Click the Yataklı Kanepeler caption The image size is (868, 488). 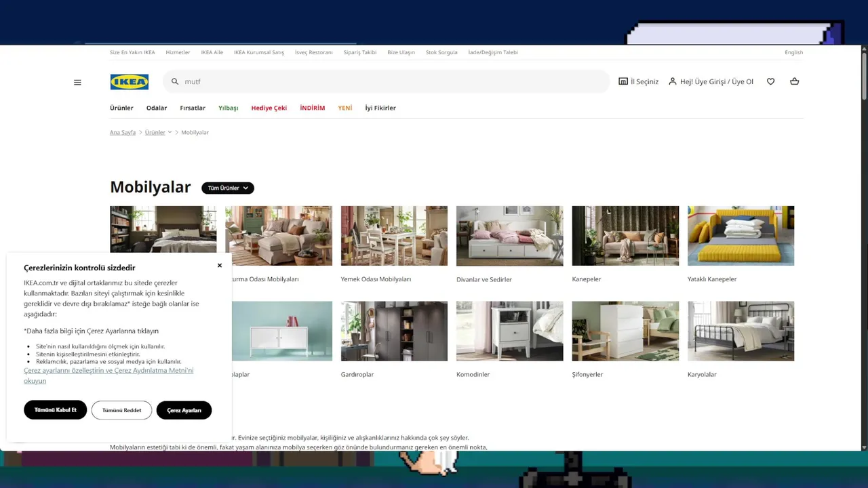click(712, 279)
